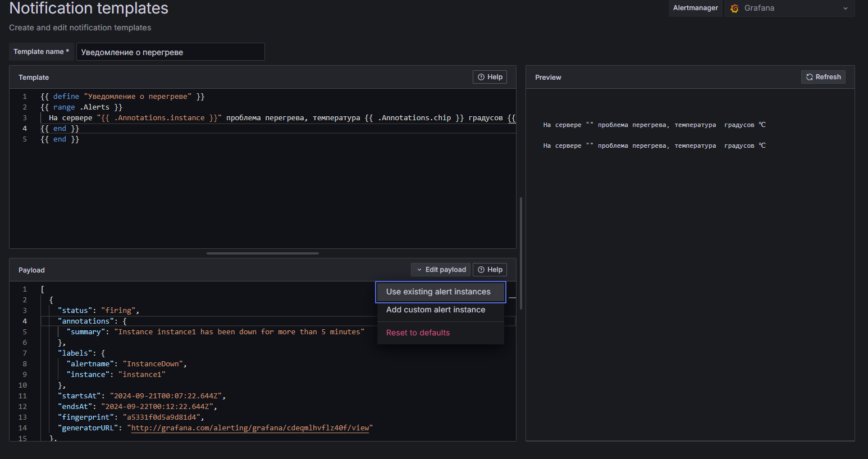Open the generatorURL link in the payload

click(251, 427)
